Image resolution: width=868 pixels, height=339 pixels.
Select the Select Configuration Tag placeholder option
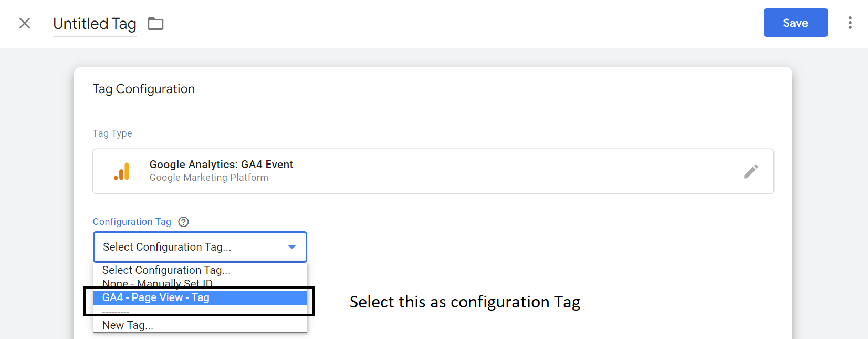tap(166, 270)
